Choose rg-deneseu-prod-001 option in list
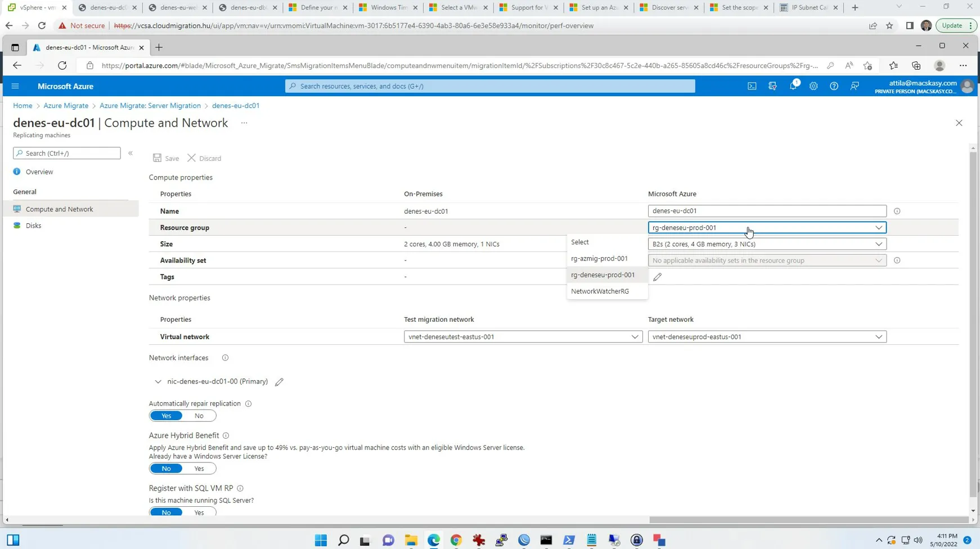 tap(608, 275)
